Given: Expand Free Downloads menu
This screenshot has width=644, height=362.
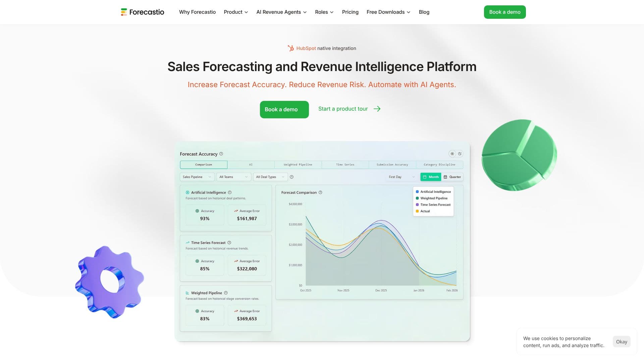Looking at the screenshot, I should pos(388,12).
